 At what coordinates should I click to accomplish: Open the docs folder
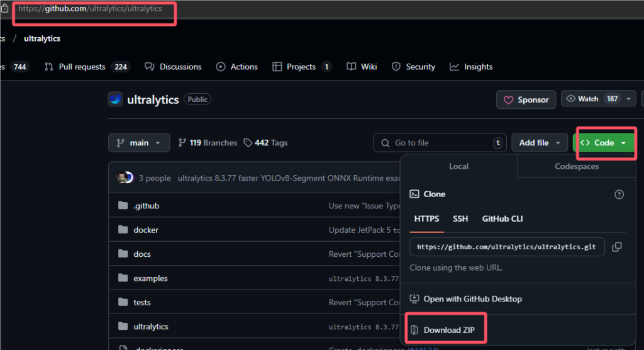pyautogui.click(x=142, y=254)
